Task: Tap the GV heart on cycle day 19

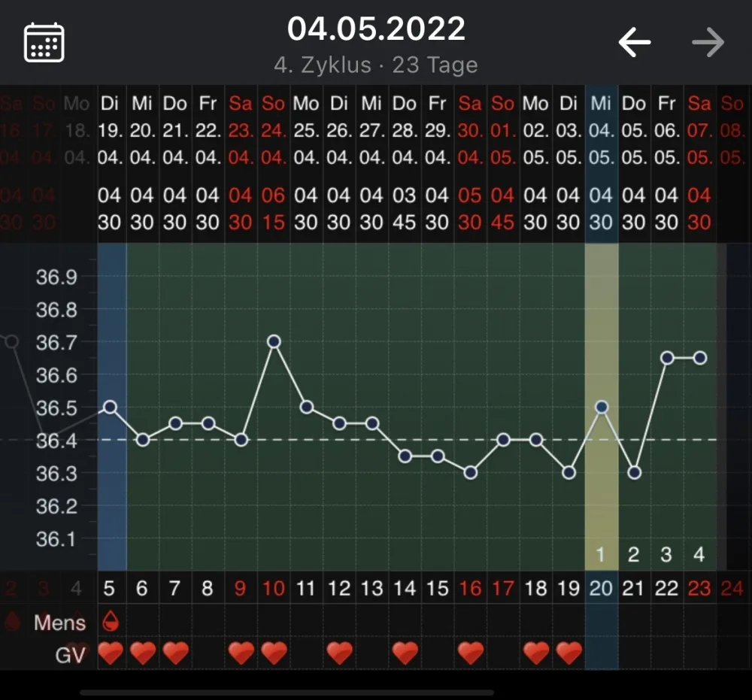Action: coord(569,653)
